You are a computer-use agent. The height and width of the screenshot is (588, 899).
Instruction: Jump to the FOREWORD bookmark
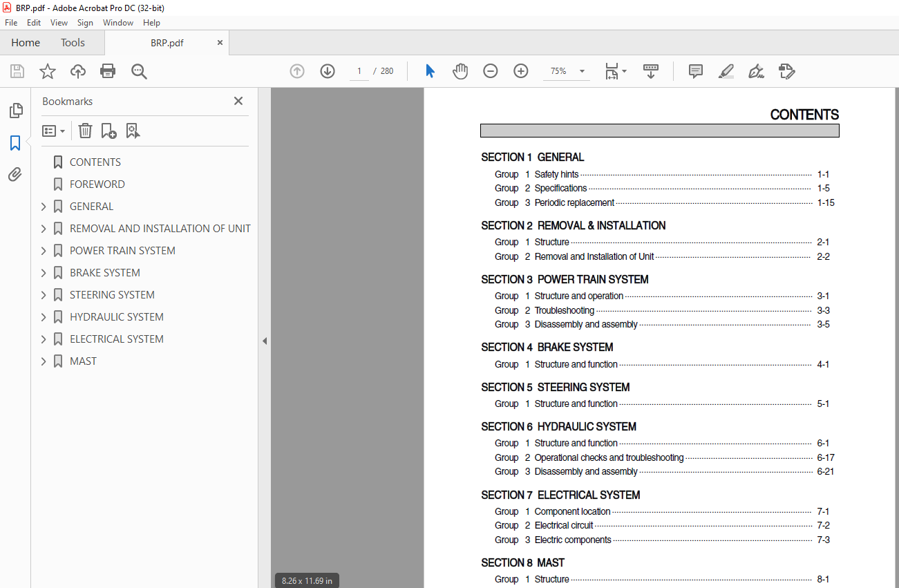[97, 184]
